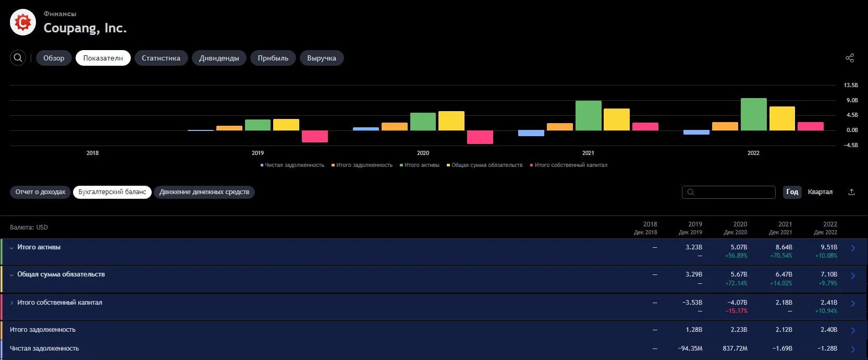Toggle Общая сумма обязательств legend item
This screenshot has height=360, width=868.
point(484,165)
